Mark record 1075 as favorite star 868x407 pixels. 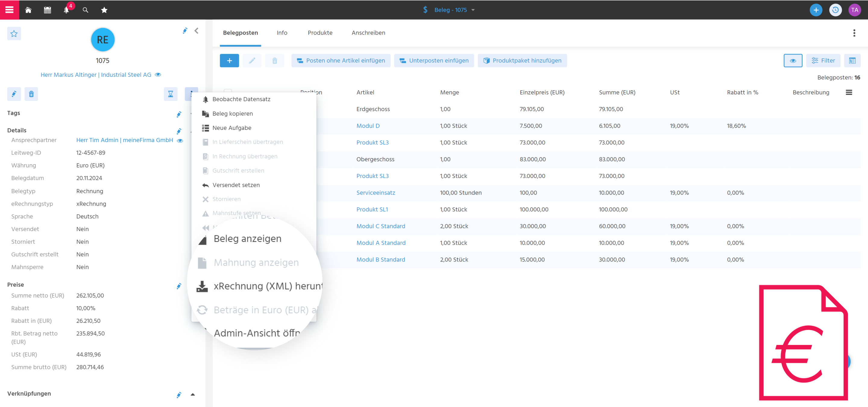(14, 34)
